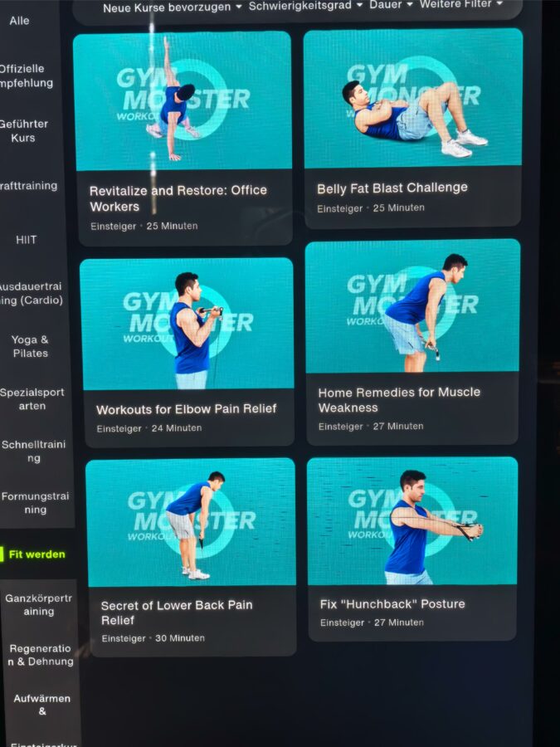Open the Belly Fat Blast Challenge thumbnail
The height and width of the screenshot is (747, 560).
click(412, 99)
